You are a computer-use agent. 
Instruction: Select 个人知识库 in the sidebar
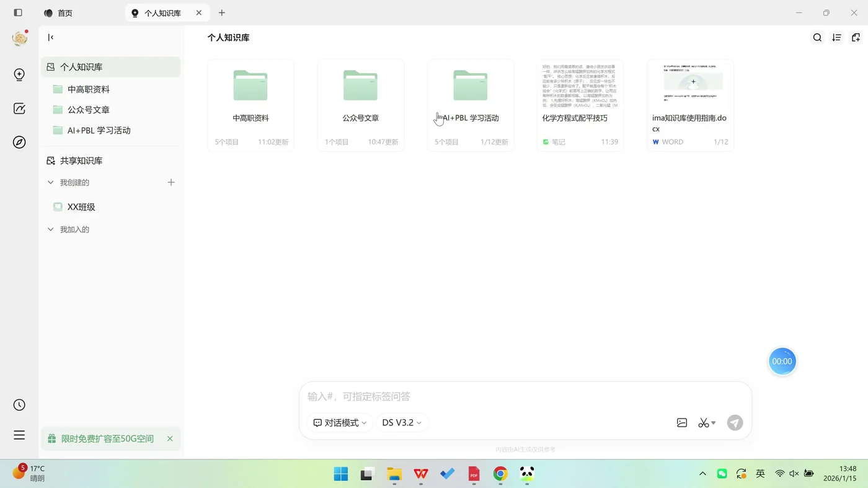(x=111, y=67)
